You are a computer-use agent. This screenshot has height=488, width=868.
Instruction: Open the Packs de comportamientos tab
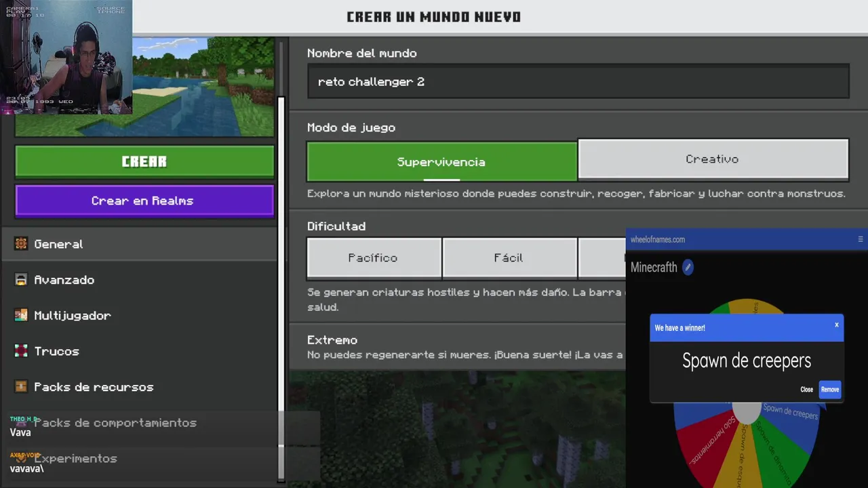pyautogui.click(x=139, y=422)
